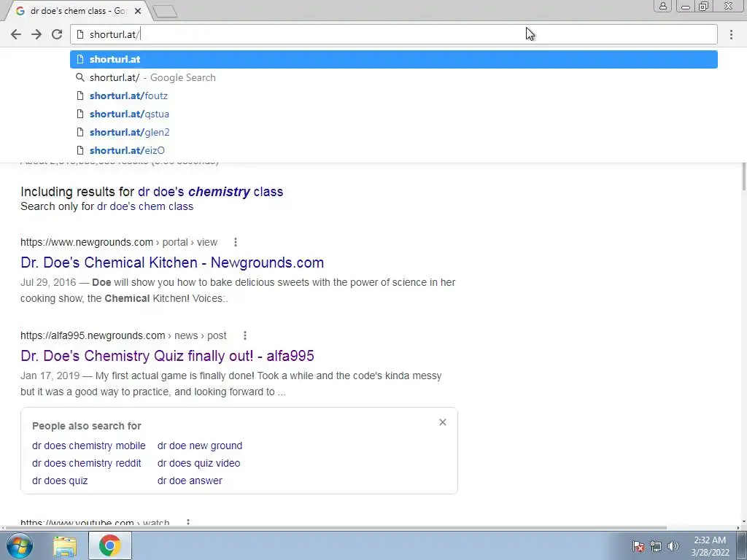Click 'dr does chemistry reddit' related search
The image size is (747, 560).
[x=86, y=463]
